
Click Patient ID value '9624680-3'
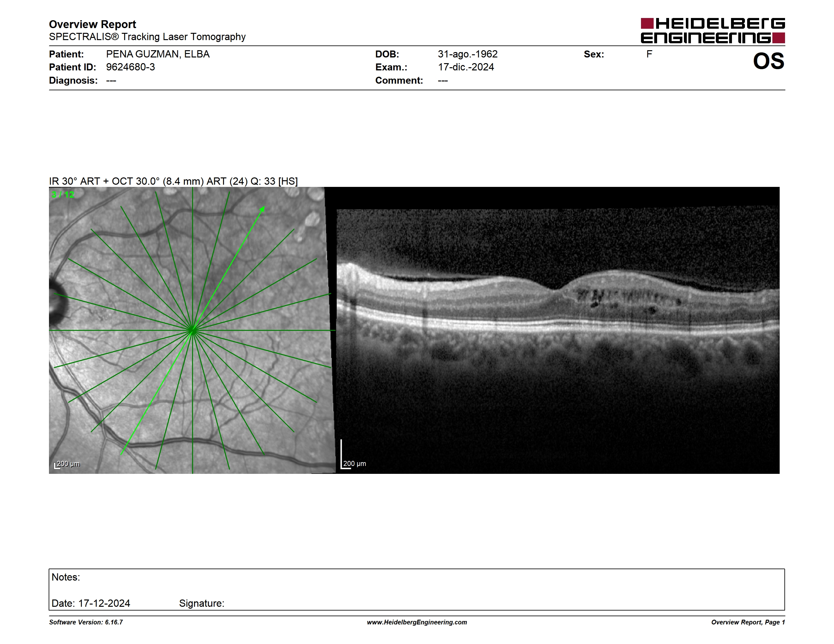click(130, 67)
